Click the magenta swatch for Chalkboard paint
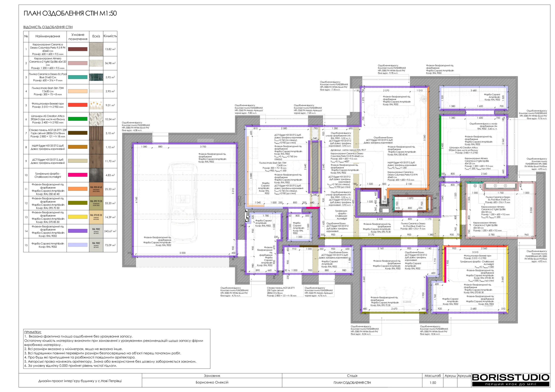This screenshot has width=555, height=392. [78, 175]
